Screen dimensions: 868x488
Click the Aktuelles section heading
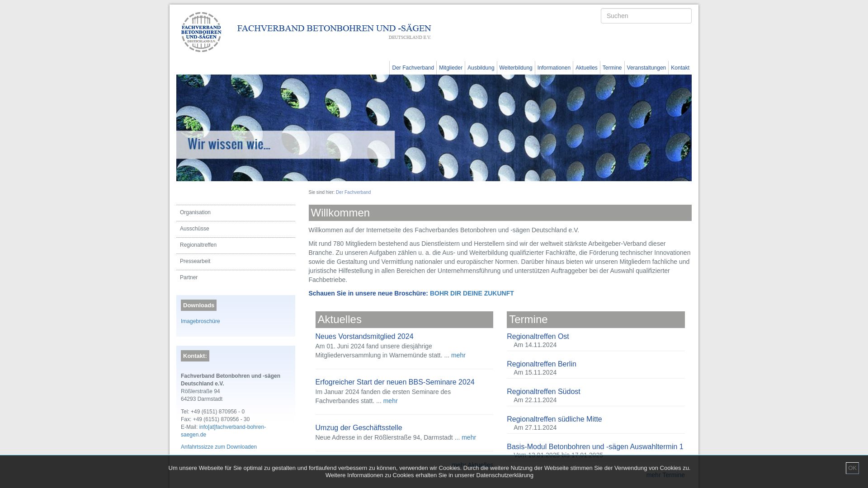pyautogui.click(x=404, y=319)
